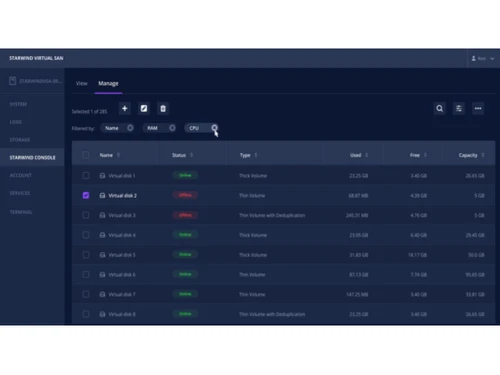
Task: Open StarWind Console in the sidebar
Action: click(x=32, y=157)
